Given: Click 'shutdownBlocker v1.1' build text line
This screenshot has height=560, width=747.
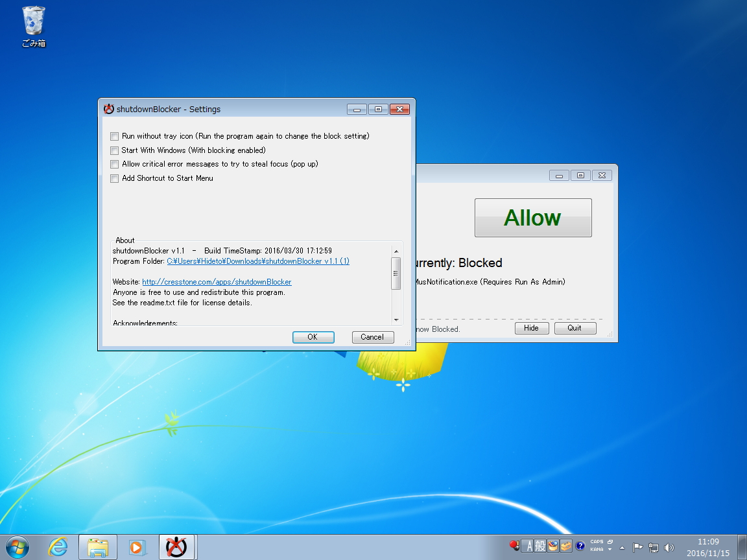Looking at the screenshot, I should (222, 251).
